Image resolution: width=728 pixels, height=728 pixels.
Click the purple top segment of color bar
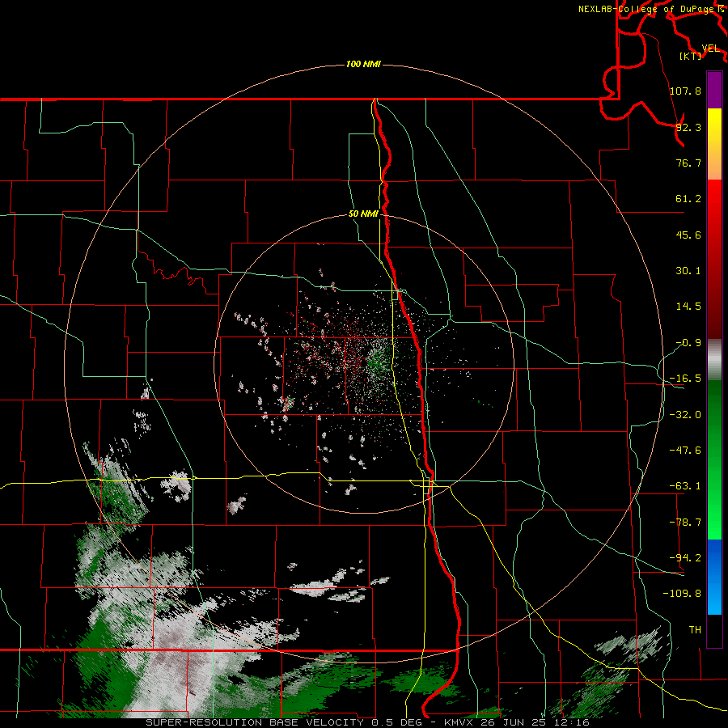point(714,90)
